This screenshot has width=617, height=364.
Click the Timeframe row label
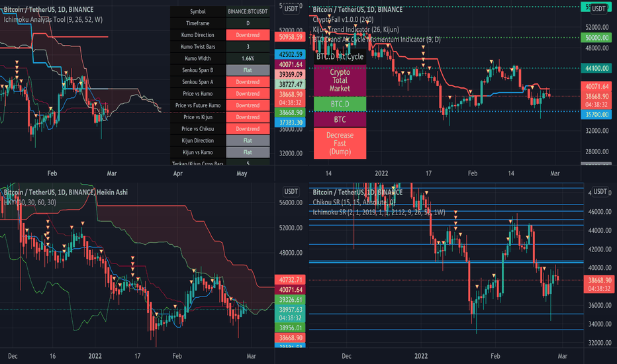point(198,23)
